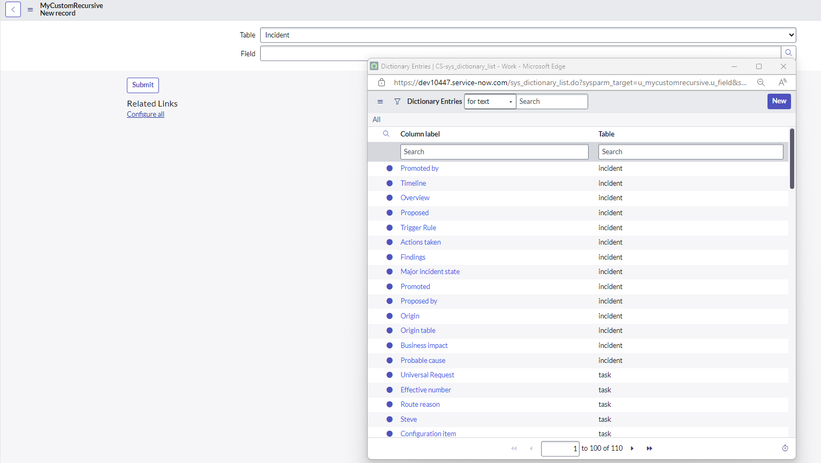This screenshot has width=821, height=463.
Task: Click the blue dot beside Origin table
Action: tap(389, 330)
